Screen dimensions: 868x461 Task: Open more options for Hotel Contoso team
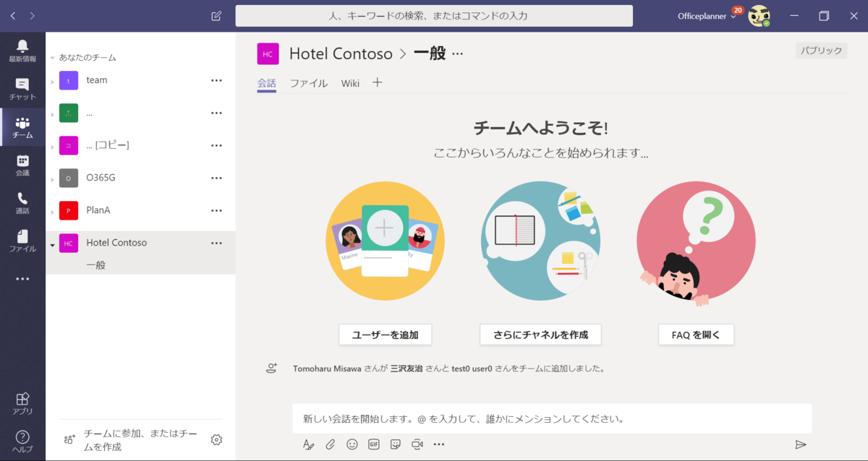[x=216, y=243]
